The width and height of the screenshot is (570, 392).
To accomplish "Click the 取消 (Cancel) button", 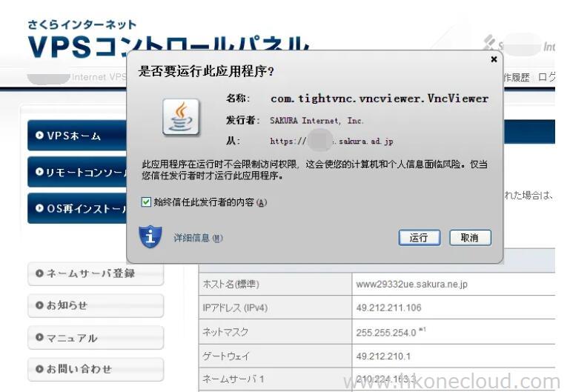I will (x=470, y=238).
